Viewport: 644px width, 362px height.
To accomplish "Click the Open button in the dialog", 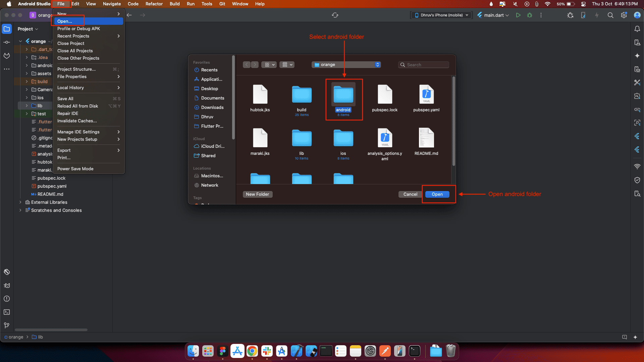I will click(437, 194).
